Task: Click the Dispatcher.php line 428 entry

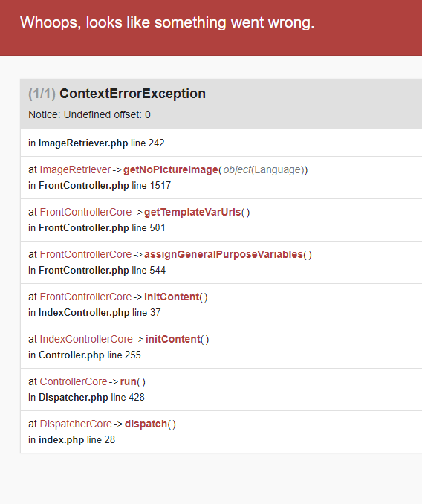Action: pyautogui.click(x=86, y=398)
